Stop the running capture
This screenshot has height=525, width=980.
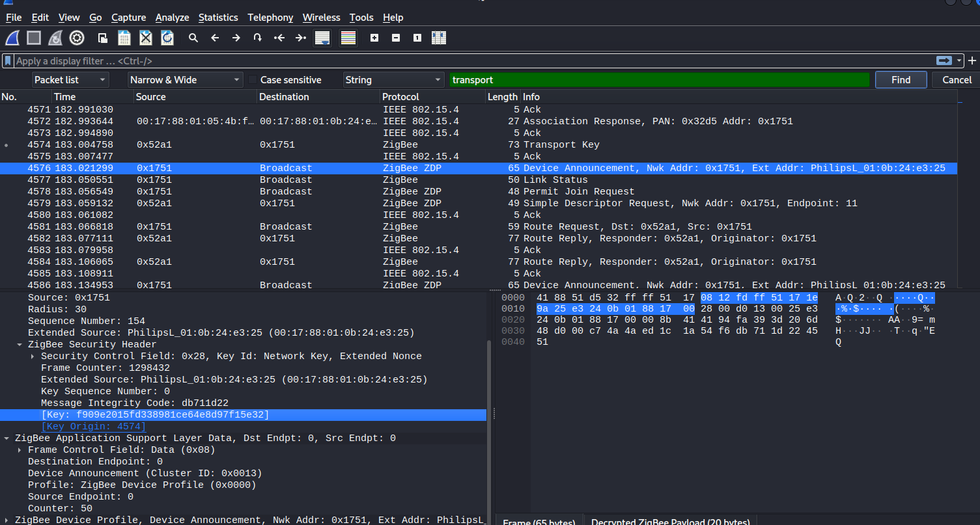34,38
